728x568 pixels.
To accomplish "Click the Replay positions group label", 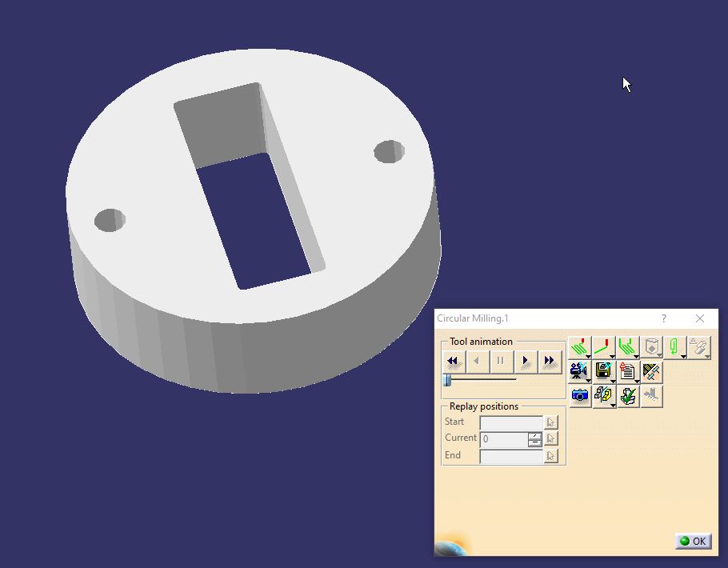I will click(x=484, y=406).
